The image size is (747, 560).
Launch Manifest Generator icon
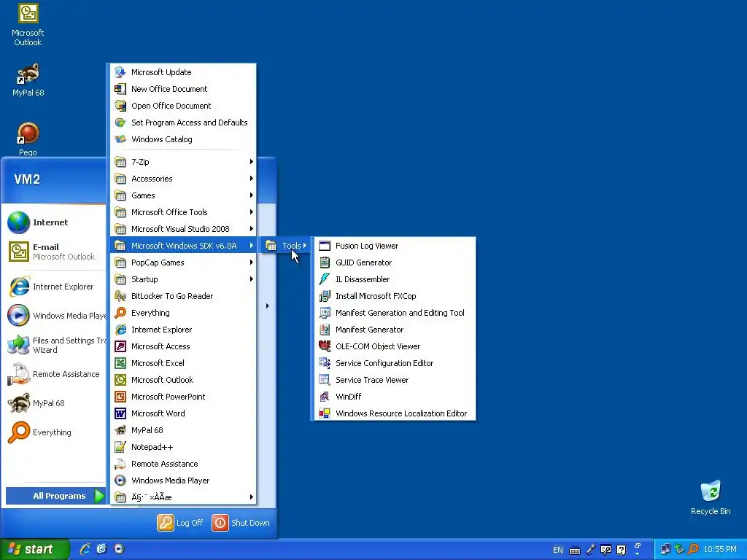click(325, 330)
